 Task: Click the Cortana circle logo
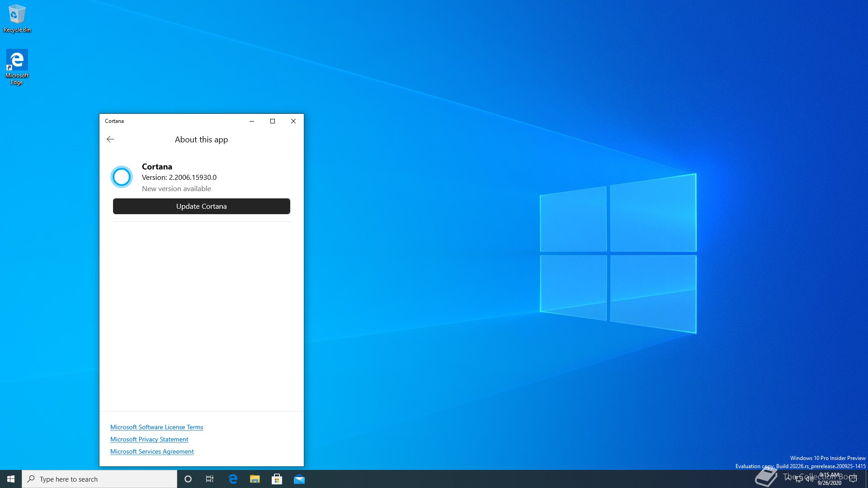pyautogui.click(x=122, y=177)
